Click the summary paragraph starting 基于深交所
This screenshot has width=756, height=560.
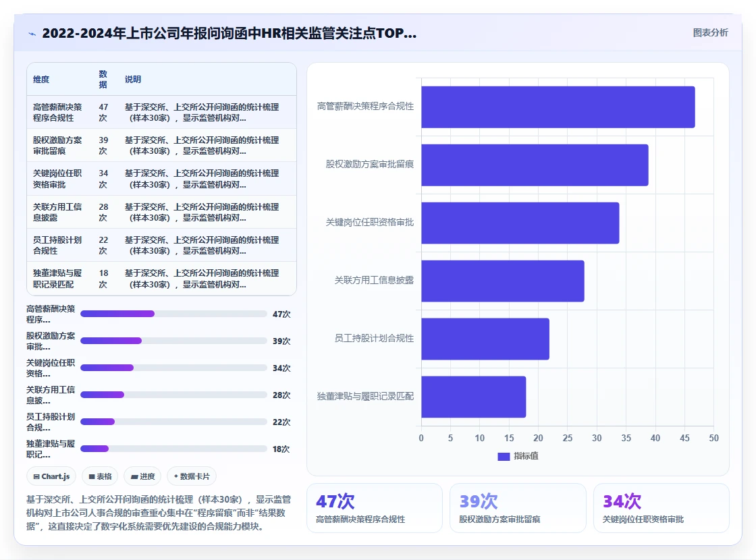pyautogui.click(x=159, y=513)
